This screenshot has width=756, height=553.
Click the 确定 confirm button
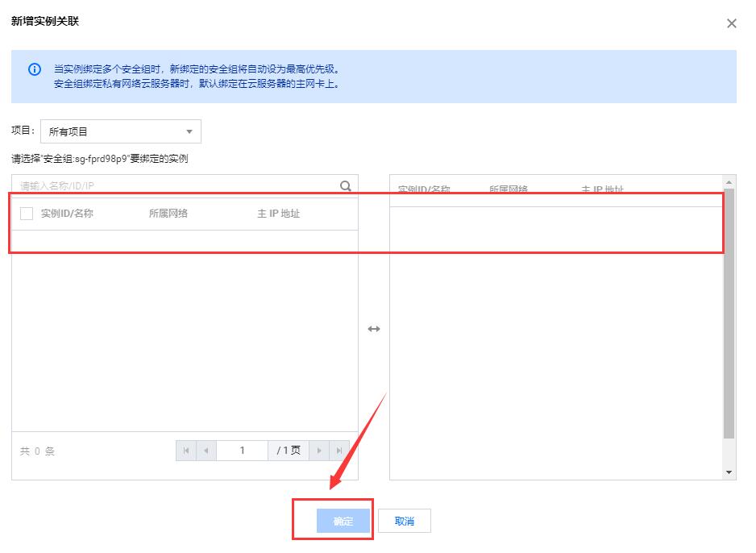click(x=343, y=521)
